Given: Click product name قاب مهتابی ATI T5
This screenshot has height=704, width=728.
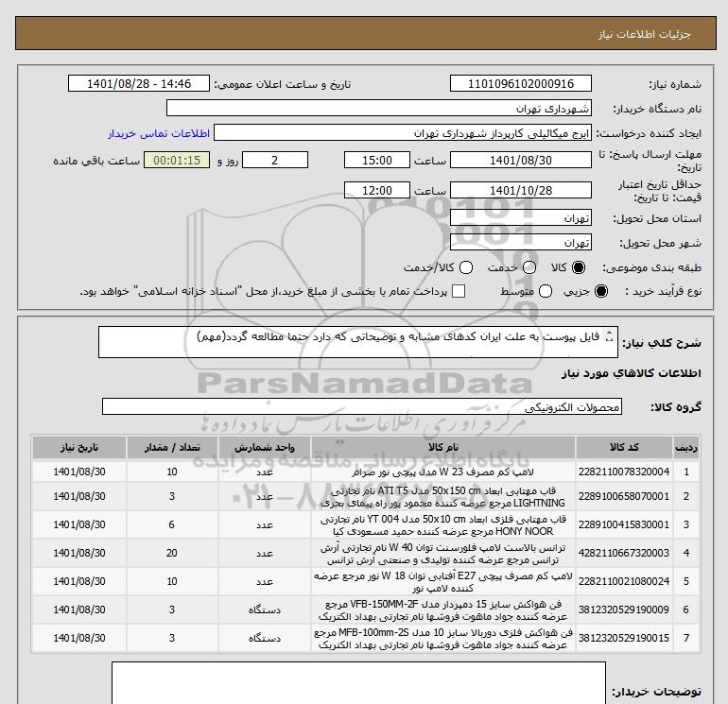Looking at the screenshot, I should [443, 496].
